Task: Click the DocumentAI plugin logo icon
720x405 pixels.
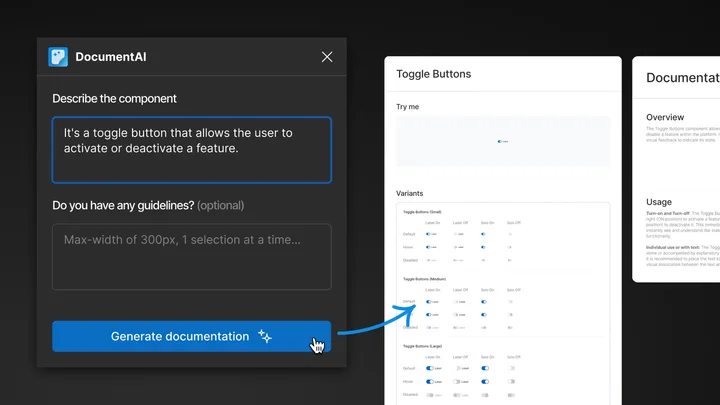Action: (58, 57)
